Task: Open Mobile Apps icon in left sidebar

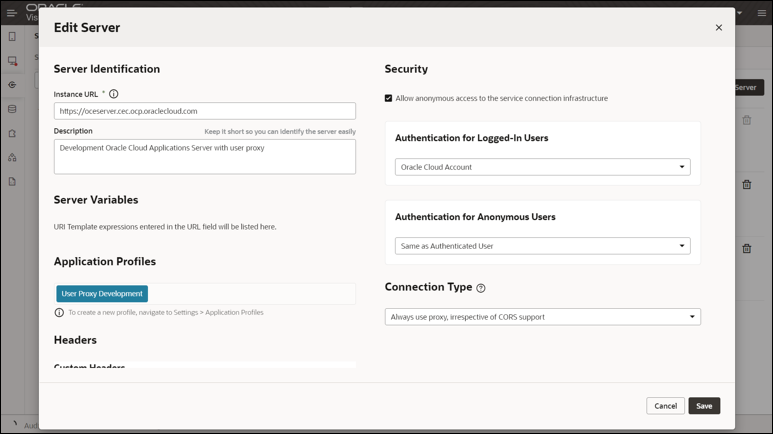Action: tap(12, 36)
